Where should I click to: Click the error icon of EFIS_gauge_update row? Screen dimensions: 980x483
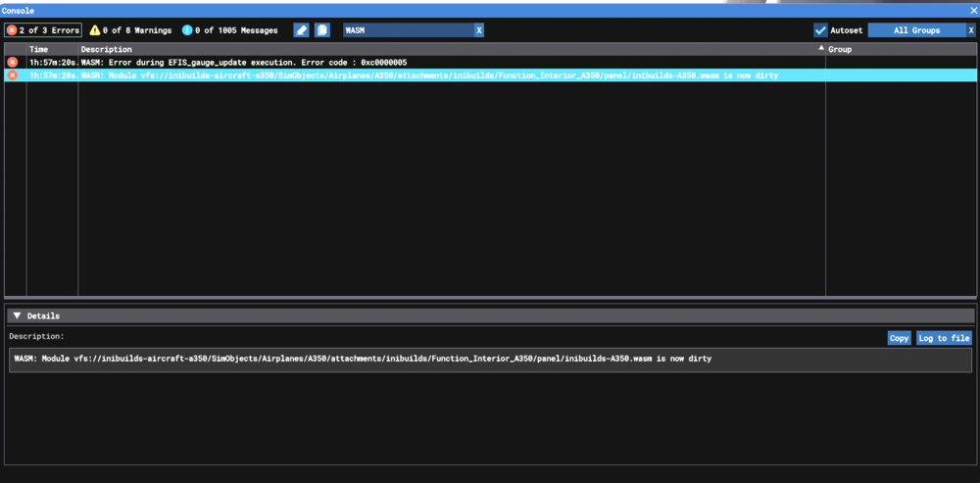click(x=13, y=62)
